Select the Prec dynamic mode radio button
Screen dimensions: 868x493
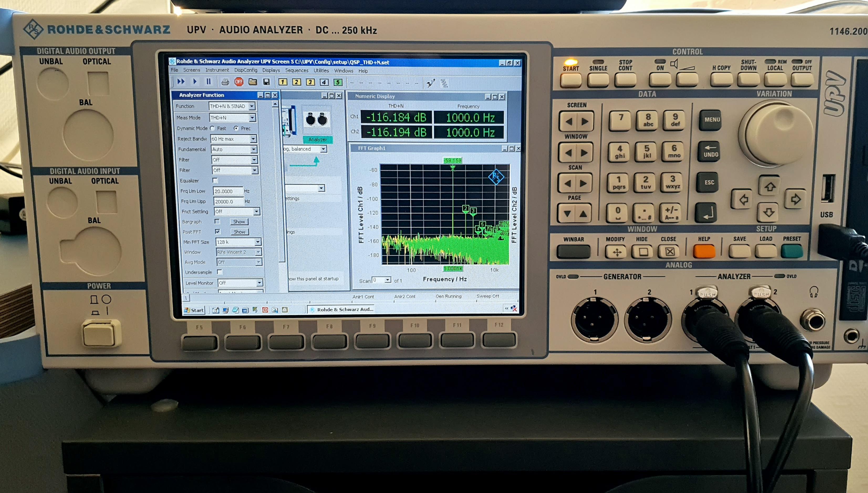[x=236, y=128]
